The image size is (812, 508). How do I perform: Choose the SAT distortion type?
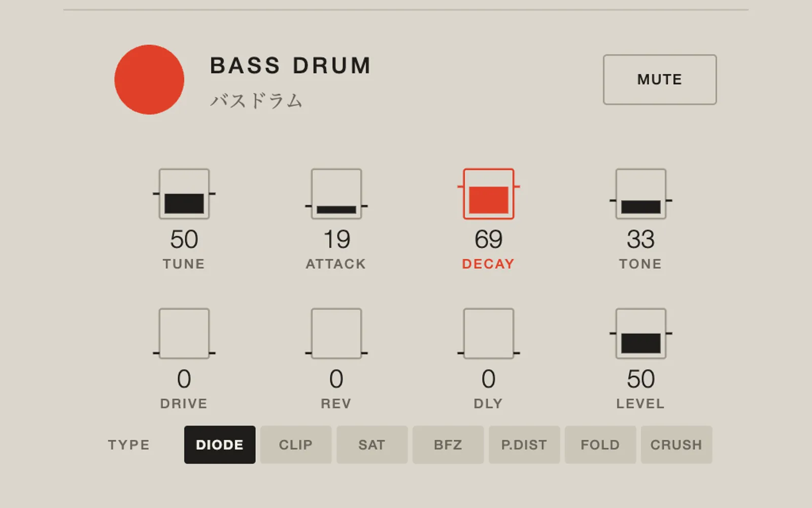tap(372, 444)
